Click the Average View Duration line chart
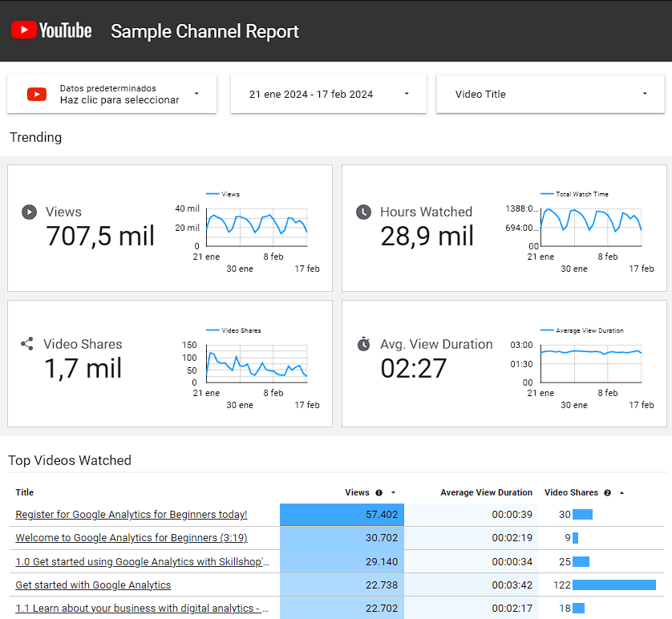The image size is (672, 619). tap(591, 363)
